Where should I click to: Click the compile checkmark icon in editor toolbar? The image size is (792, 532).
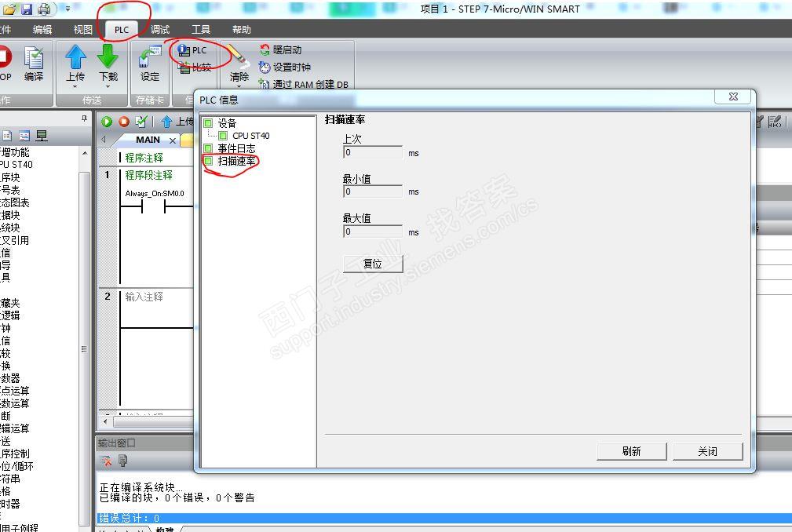click(x=141, y=122)
